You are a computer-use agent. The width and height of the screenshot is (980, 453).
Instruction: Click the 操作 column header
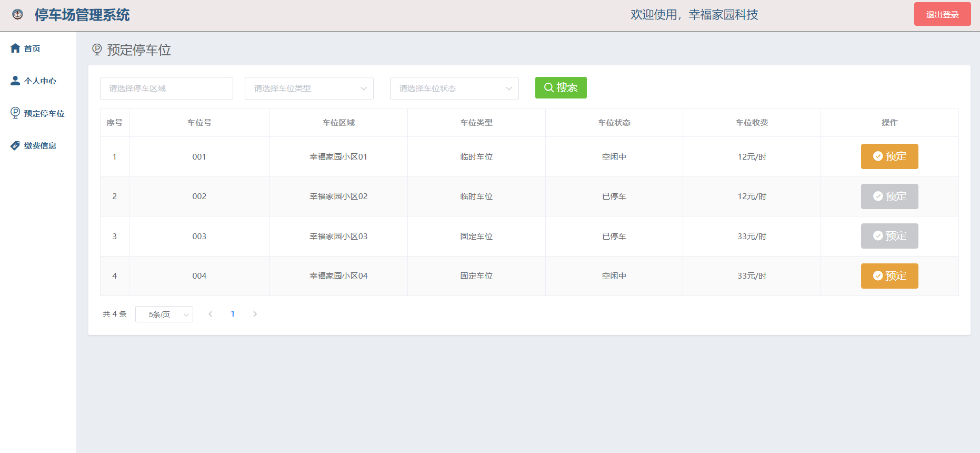click(x=889, y=123)
